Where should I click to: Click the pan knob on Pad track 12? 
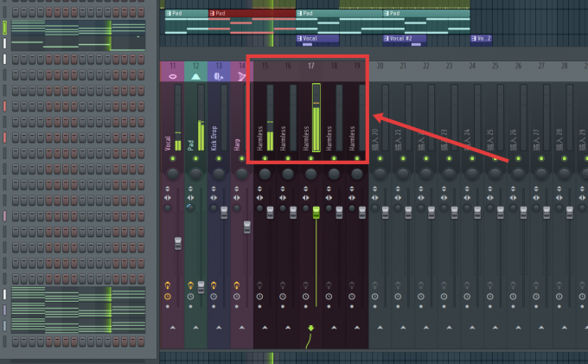(195, 174)
